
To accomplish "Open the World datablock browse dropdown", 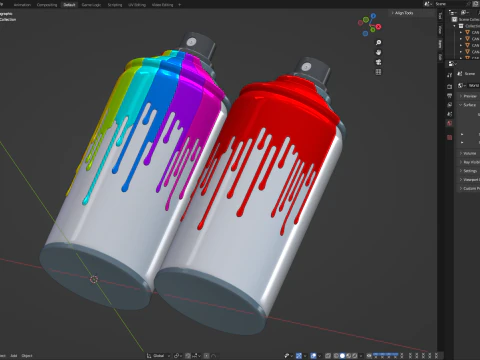I will 461,86.
